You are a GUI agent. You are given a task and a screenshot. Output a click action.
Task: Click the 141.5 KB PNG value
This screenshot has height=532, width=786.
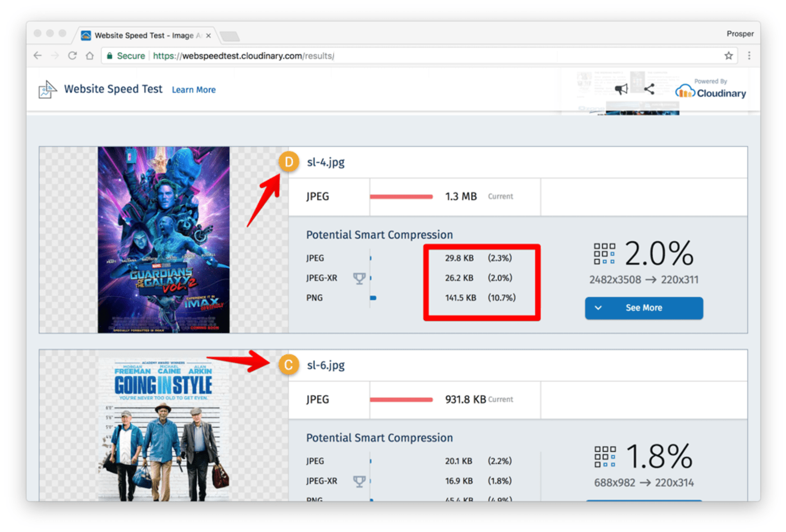[460, 298]
